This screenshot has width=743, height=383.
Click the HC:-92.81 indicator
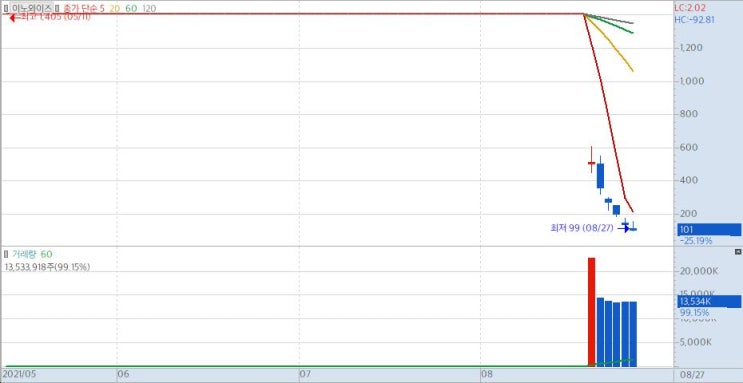[x=695, y=20]
